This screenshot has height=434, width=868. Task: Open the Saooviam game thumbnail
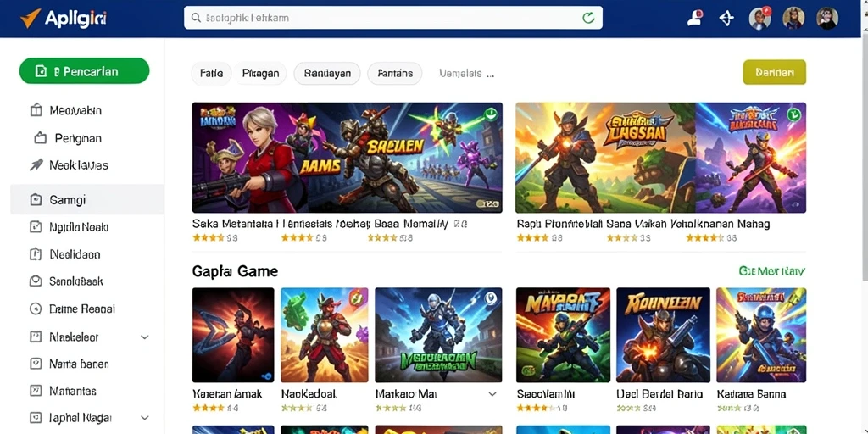(x=563, y=335)
